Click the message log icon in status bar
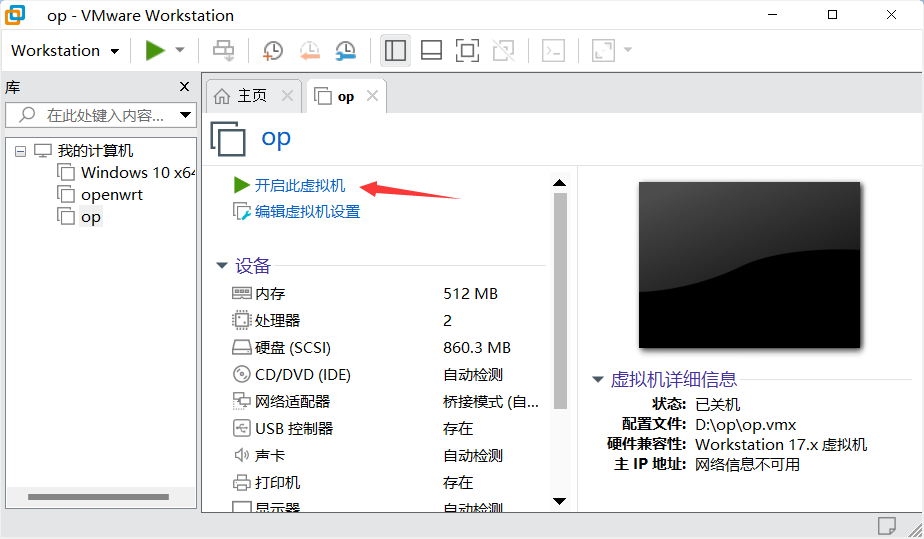Screen dimensions: 924x539 (x=886, y=525)
